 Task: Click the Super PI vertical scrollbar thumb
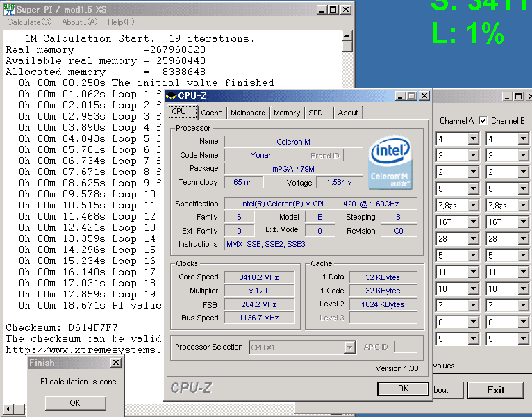(x=347, y=47)
